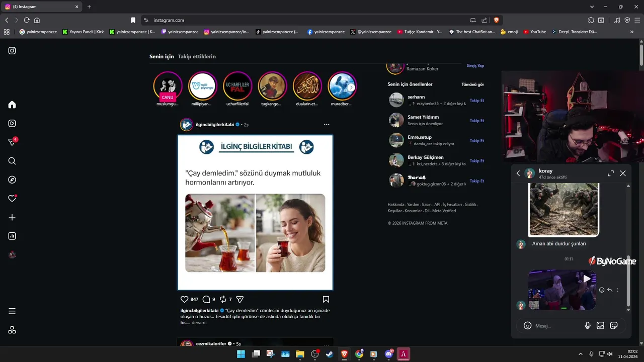Play the shared video in chat
The image size is (644, 362).
[x=587, y=279]
